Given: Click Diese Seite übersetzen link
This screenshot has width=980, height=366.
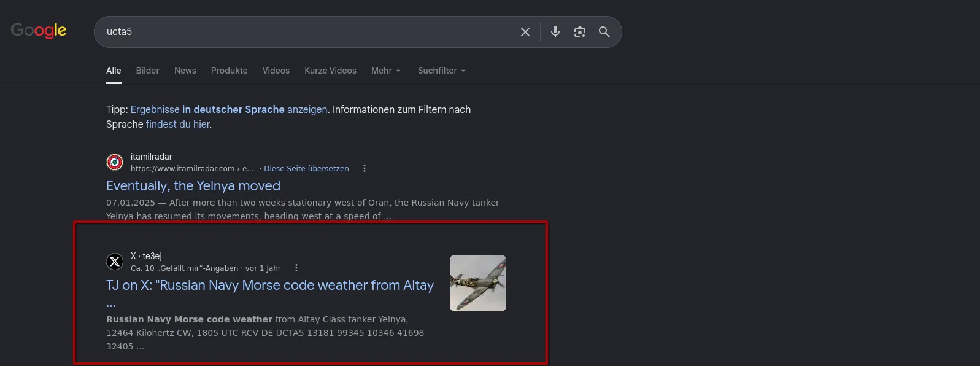Looking at the screenshot, I should tap(306, 168).
